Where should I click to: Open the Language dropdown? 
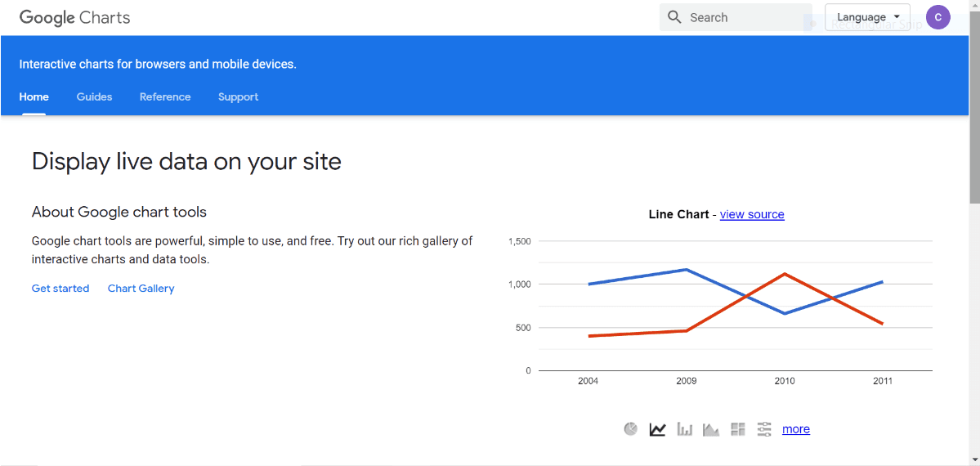867,17
